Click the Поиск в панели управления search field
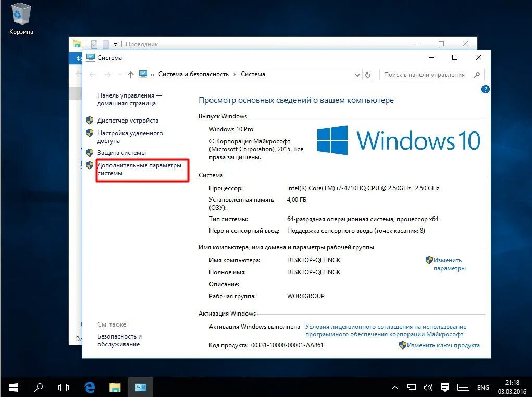532x397 pixels. tap(431, 75)
